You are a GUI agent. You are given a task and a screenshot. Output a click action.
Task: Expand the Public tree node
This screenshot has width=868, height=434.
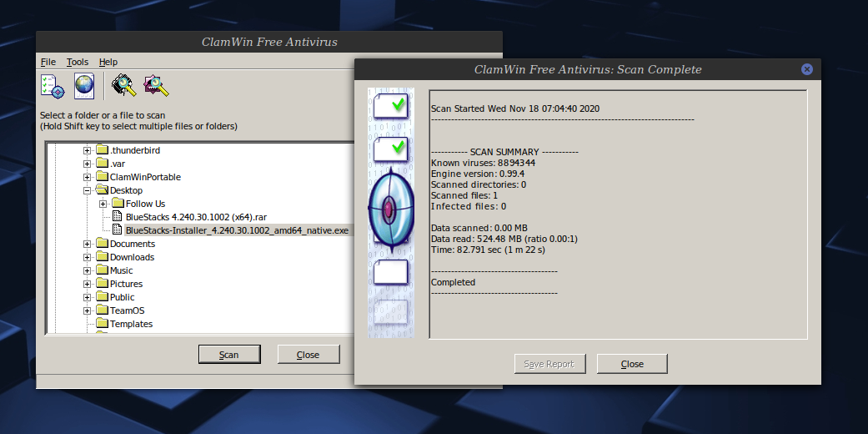click(87, 297)
